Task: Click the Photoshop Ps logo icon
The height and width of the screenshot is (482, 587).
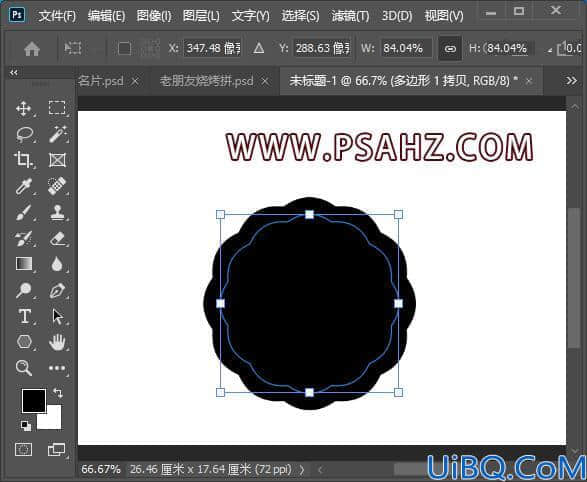Action: 16,15
